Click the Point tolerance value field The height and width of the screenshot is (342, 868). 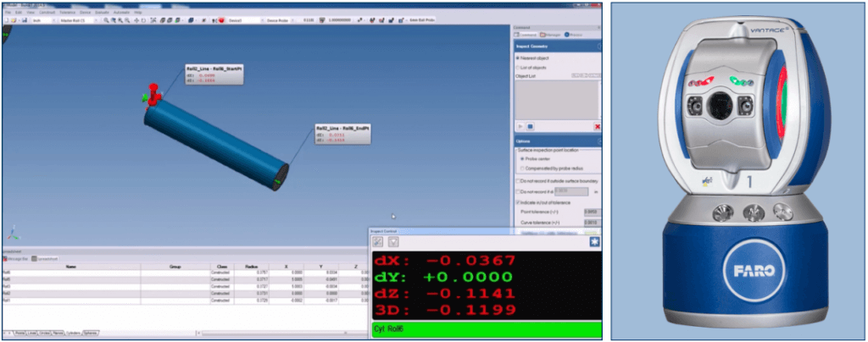(593, 212)
